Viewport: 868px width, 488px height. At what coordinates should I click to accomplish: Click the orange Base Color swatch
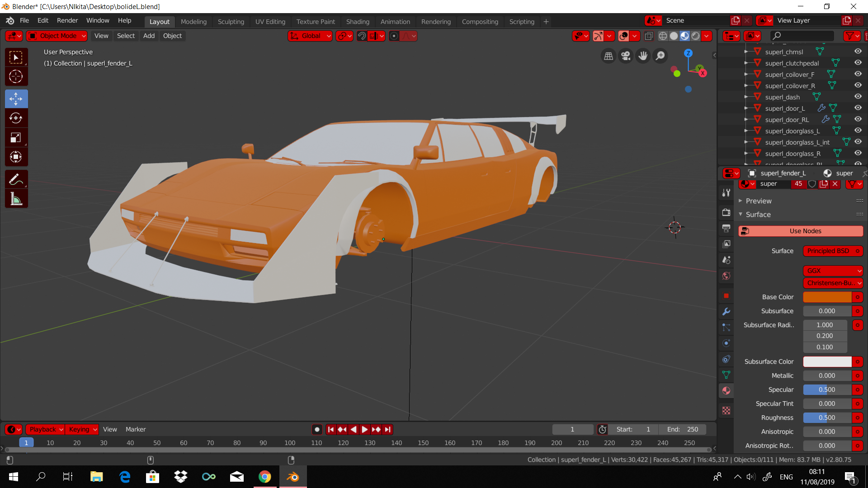[x=827, y=297]
